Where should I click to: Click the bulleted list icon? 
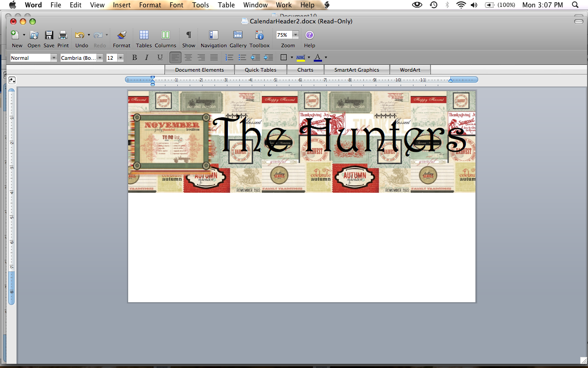pyautogui.click(x=243, y=57)
